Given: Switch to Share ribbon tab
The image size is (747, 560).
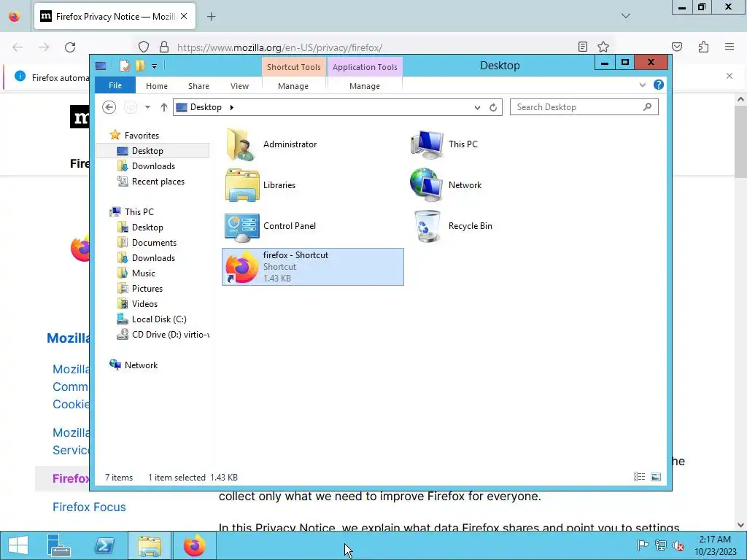Looking at the screenshot, I should click(198, 86).
